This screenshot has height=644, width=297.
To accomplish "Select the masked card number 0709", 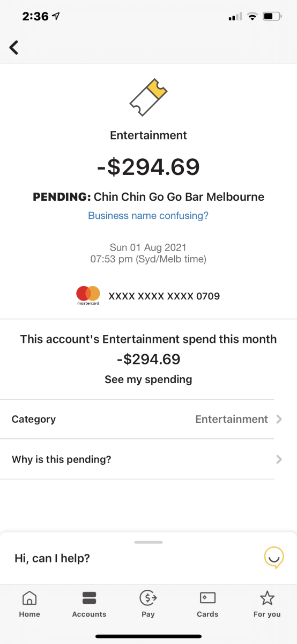I will 164,296.
